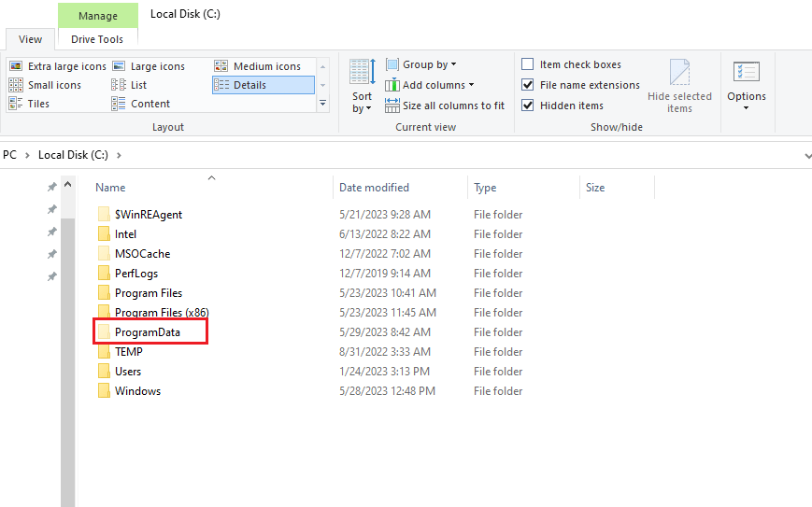Select the Tiles layout option

36,104
